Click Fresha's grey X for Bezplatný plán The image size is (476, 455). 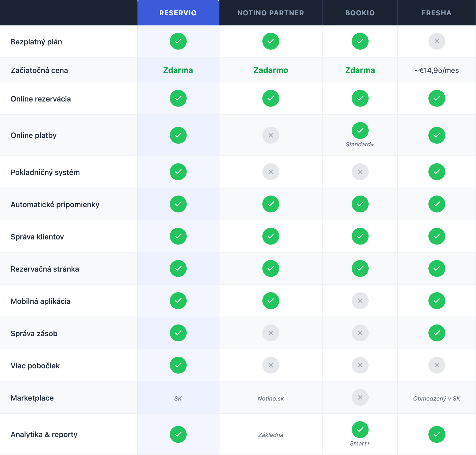point(437,41)
